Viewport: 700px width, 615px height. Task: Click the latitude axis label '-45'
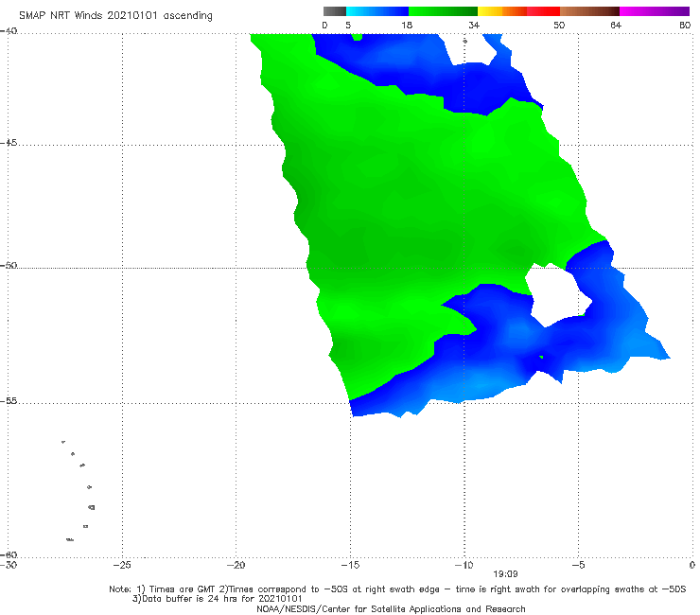pos(9,143)
